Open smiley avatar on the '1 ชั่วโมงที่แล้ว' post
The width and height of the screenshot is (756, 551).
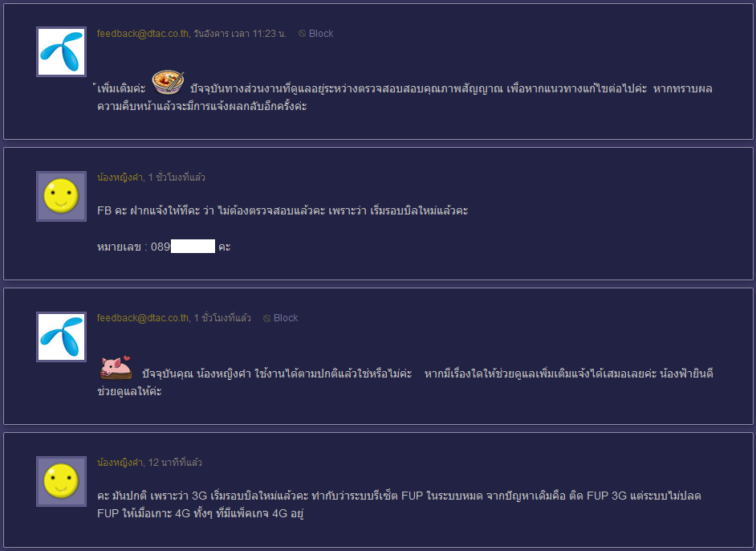coord(61,196)
